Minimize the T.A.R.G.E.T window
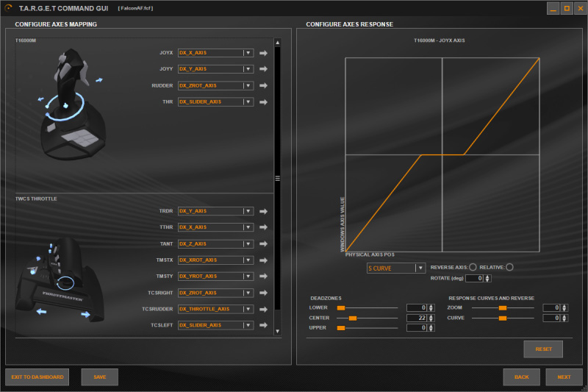This screenshot has width=588, height=392. tap(553, 8)
